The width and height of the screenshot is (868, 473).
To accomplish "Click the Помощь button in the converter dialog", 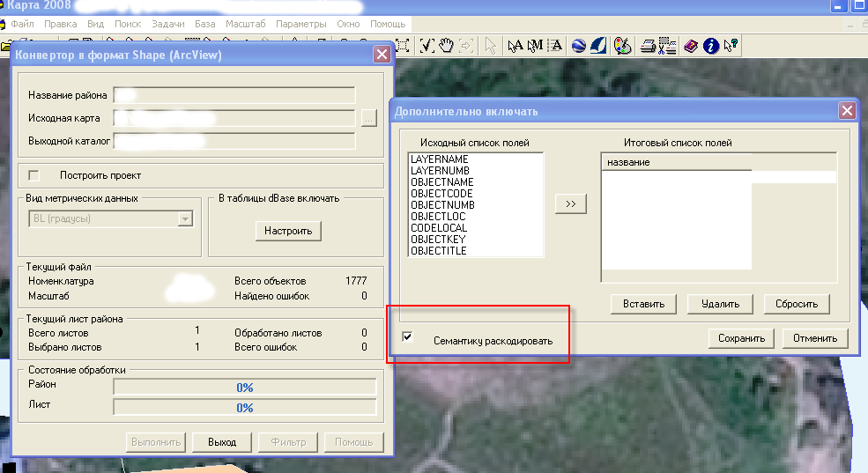I will tap(353, 442).
